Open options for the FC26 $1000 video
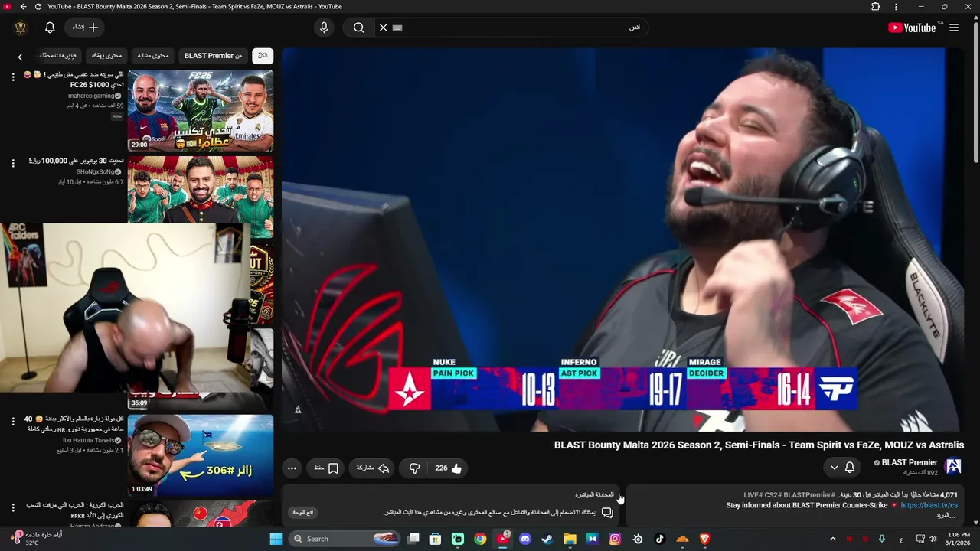980x551 pixels. [13, 77]
